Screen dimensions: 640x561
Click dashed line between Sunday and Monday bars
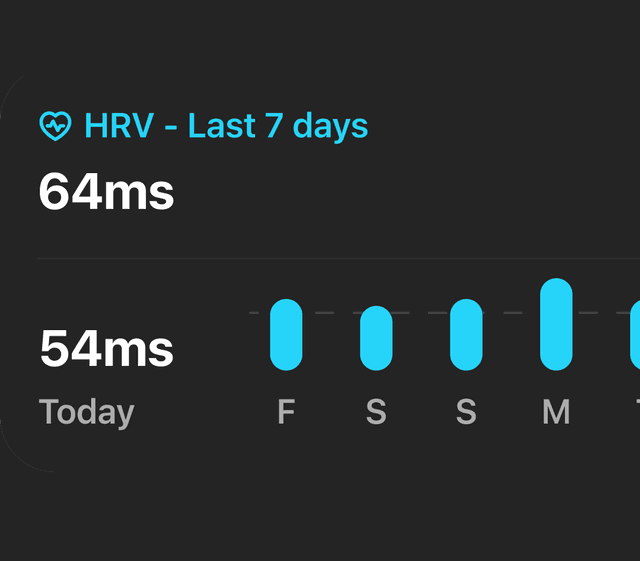coord(511,313)
